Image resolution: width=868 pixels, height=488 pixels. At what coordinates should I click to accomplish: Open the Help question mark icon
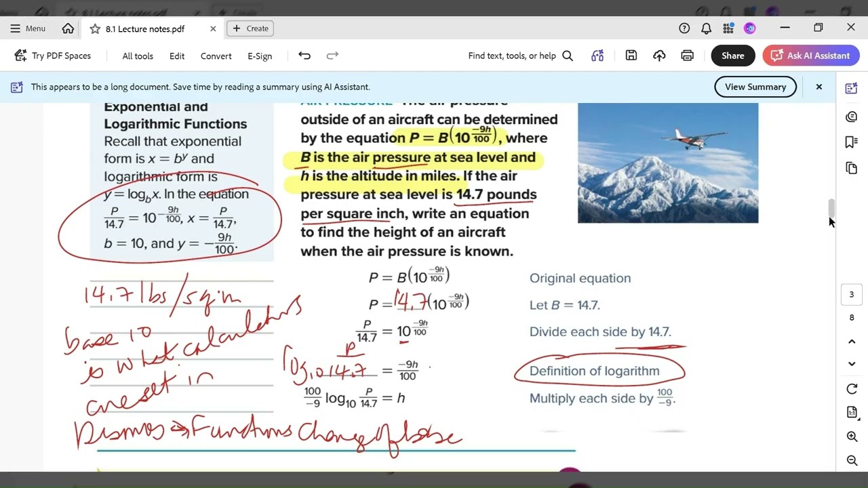684,28
